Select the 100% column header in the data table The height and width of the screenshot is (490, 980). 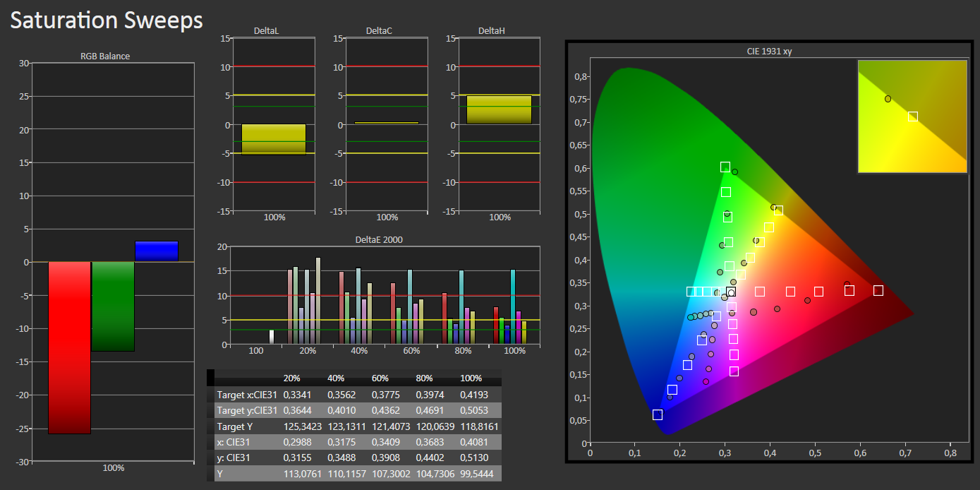tap(473, 378)
